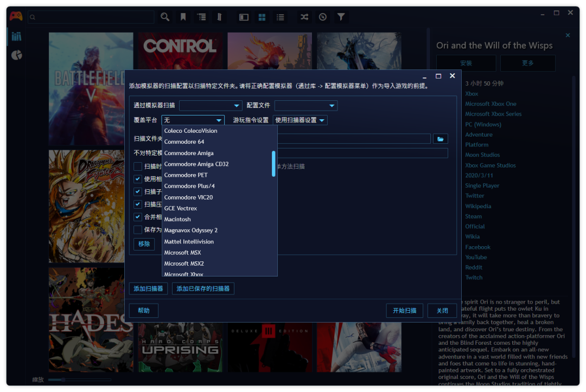Click the 帮助 help button
Image resolution: width=586 pixels, height=392 pixels.
click(x=143, y=311)
